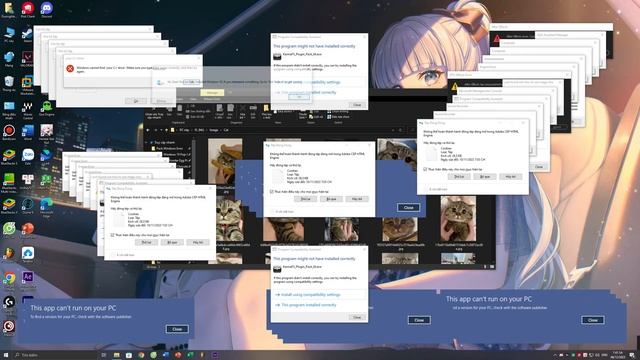The height and width of the screenshot is (360, 640).
Task: Tick apply-to-all checkbox in rightmost file dialog
Action: click(425, 169)
